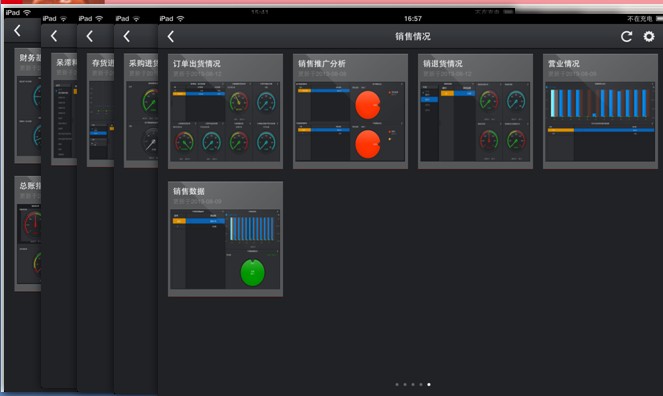Tap the back arrow on the 呆滞料 window
663x396 pixels.
pos(54,36)
